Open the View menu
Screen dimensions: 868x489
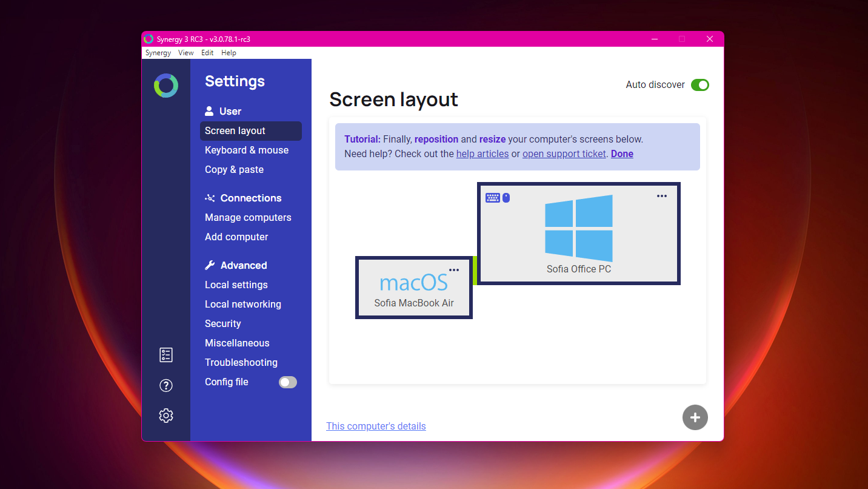pos(186,53)
